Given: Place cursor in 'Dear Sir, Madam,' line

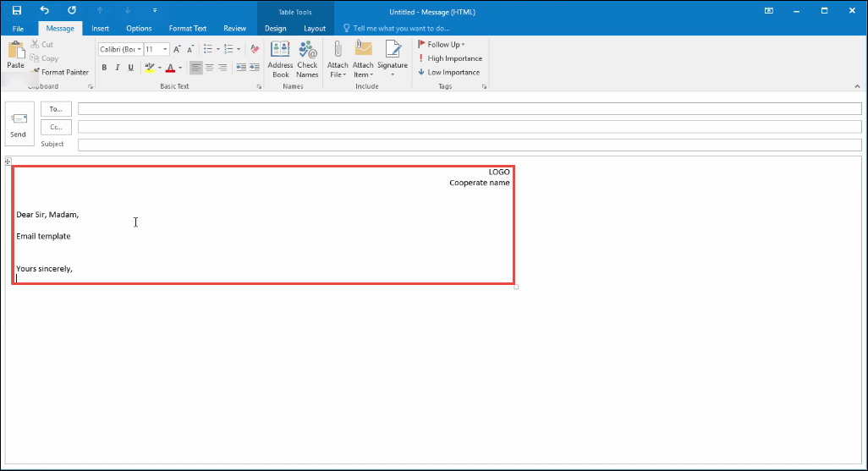Looking at the screenshot, I should pos(47,214).
